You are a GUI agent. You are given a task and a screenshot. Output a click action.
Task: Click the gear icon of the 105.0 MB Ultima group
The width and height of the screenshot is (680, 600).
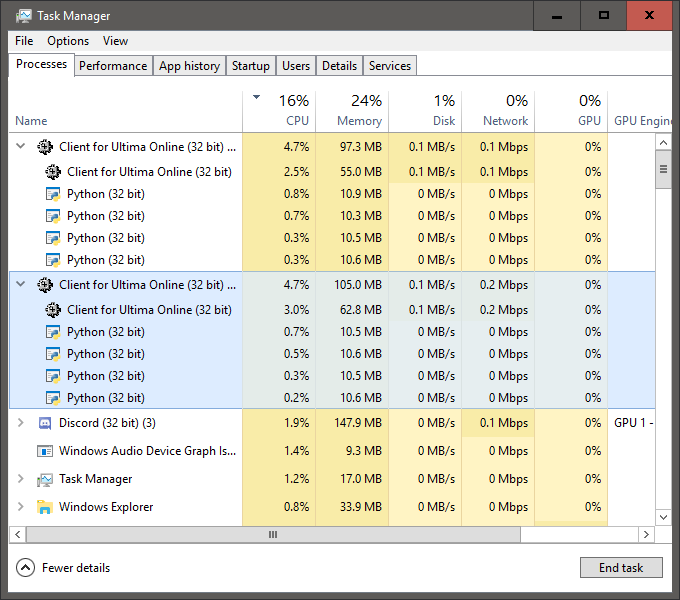point(45,285)
